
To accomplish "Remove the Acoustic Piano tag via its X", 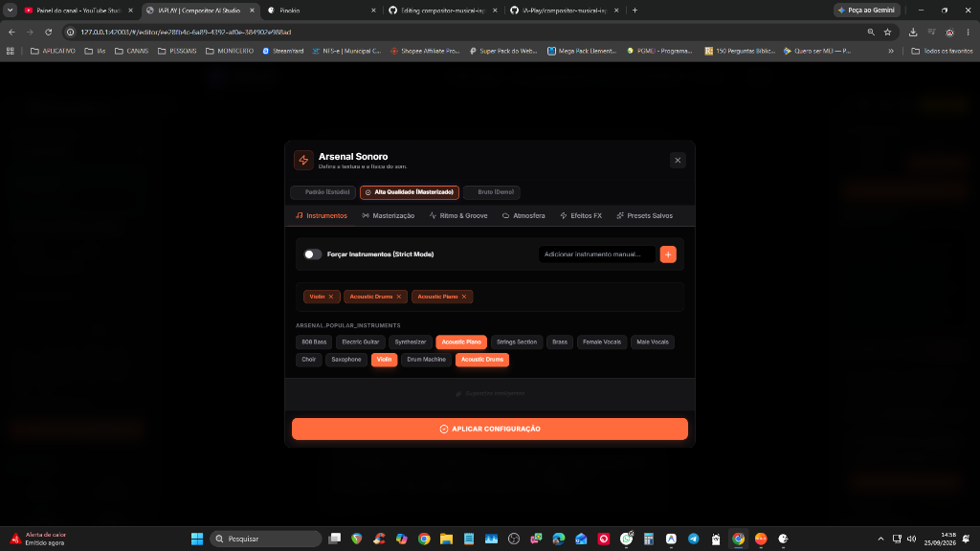I will point(464,297).
